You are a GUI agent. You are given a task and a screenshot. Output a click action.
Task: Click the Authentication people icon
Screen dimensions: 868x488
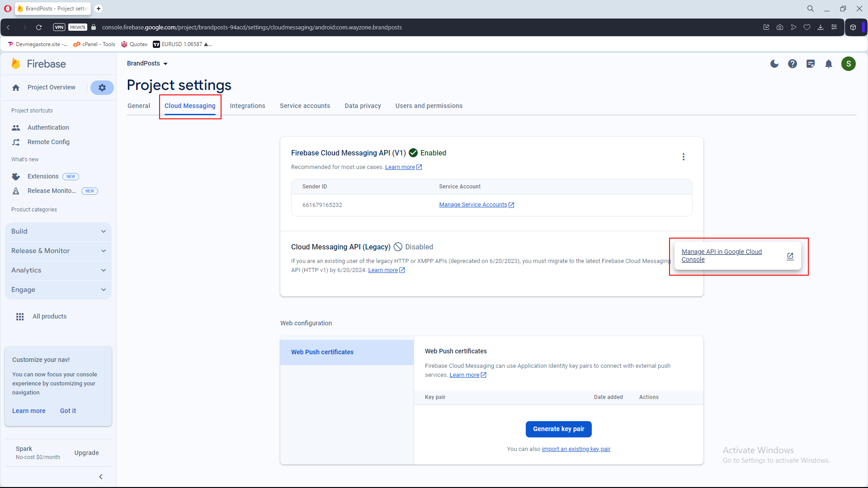(16, 127)
